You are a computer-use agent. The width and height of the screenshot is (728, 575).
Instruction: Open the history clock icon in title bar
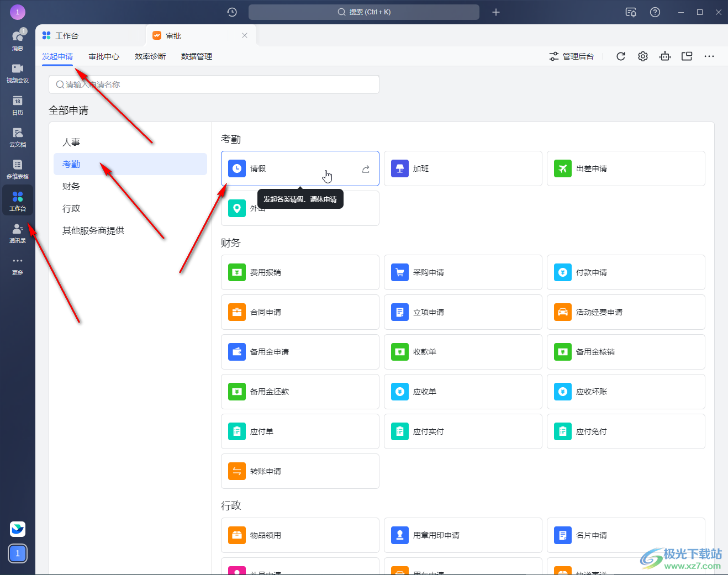click(x=232, y=12)
